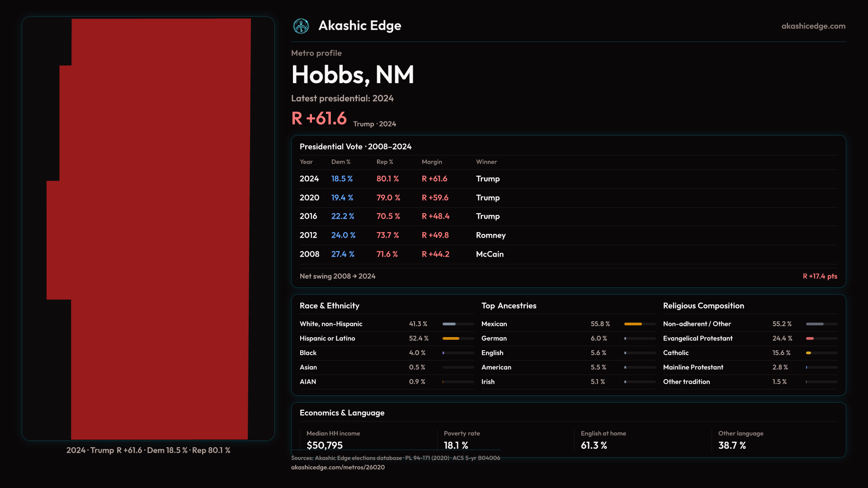The height and width of the screenshot is (488, 868).
Task: Click the Hobbs, NM title heading
Action: point(353,75)
